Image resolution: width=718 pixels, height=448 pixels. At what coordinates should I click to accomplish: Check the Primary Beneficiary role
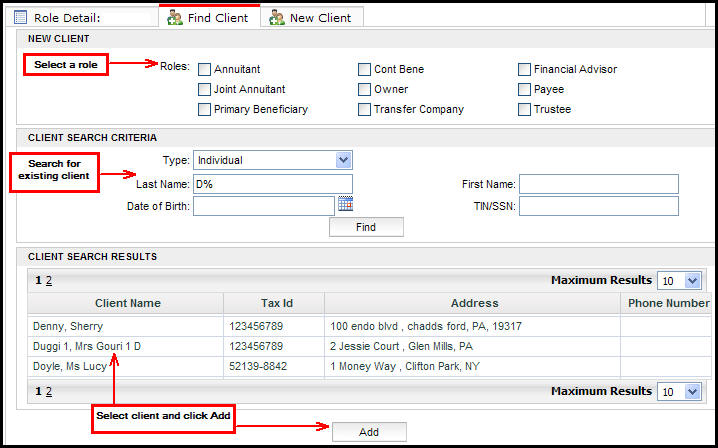204,109
